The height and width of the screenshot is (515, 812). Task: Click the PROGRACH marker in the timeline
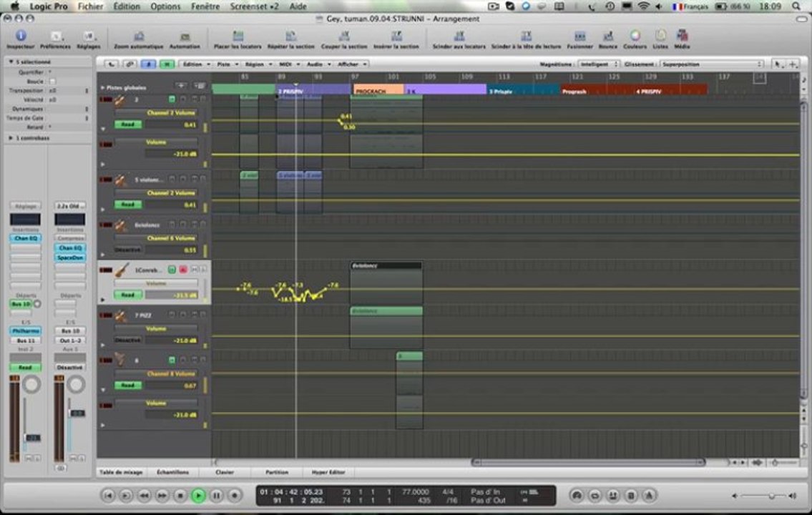(378, 90)
